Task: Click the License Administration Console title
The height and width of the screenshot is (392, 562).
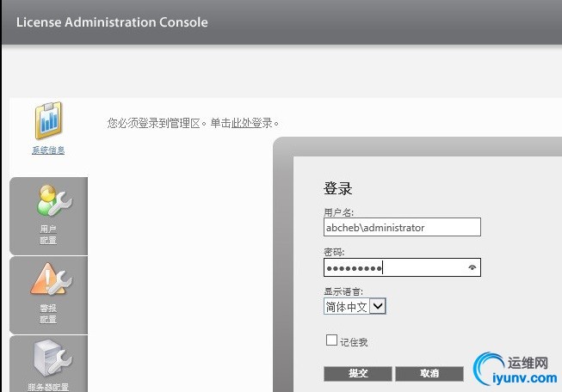Action: [112, 22]
